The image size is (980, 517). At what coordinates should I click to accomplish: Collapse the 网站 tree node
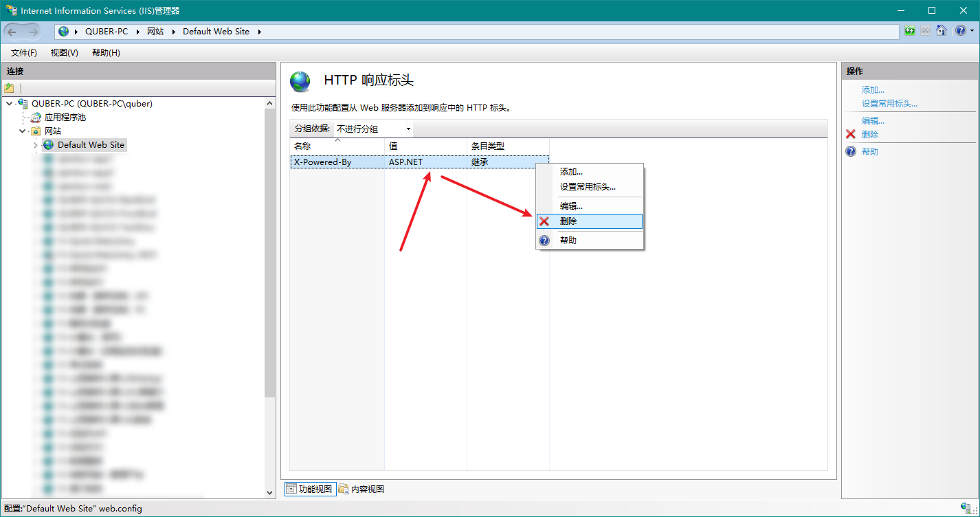(x=23, y=131)
